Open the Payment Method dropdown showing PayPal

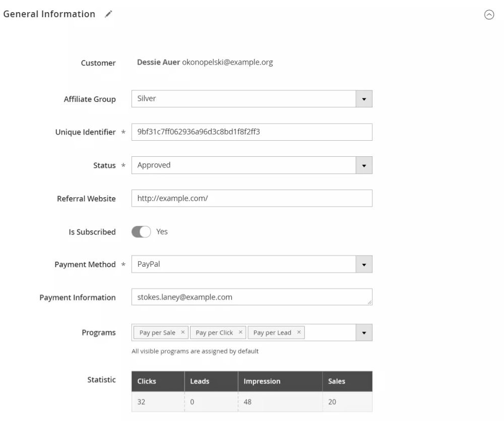click(363, 264)
